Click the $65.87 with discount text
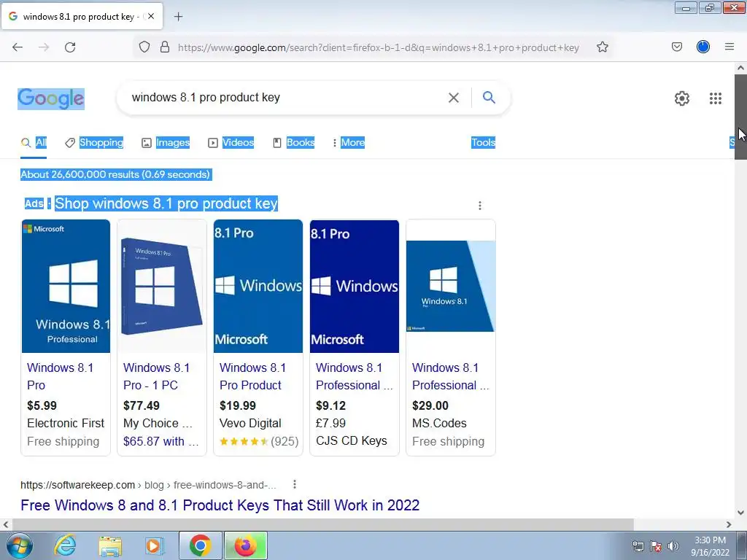The height and width of the screenshot is (560, 747). pyautogui.click(x=160, y=441)
